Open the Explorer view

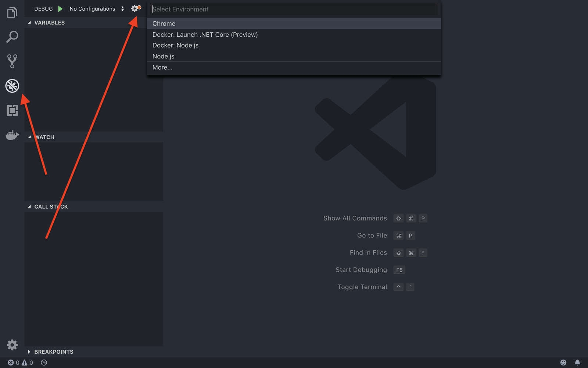[12, 12]
